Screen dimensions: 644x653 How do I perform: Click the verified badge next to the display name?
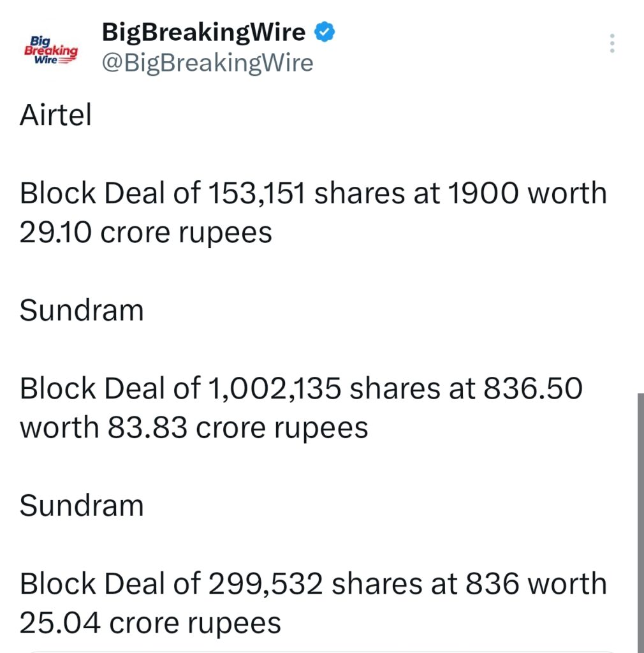pyautogui.click(x=324, y=31)
